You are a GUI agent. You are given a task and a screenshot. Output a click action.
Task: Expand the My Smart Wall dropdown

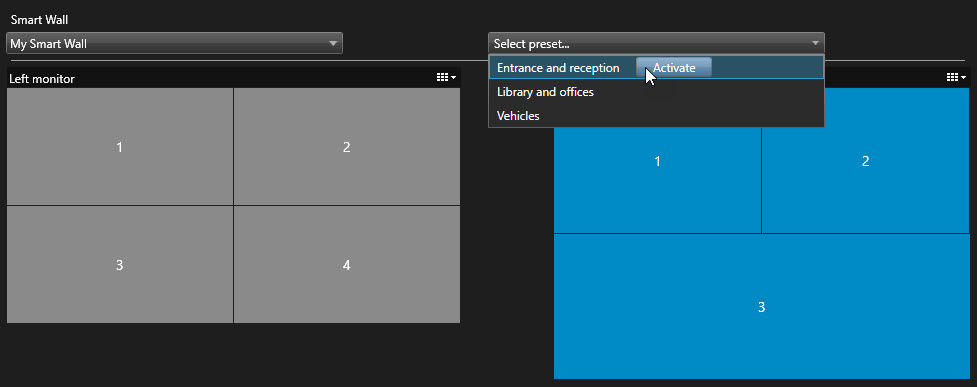(174, 44)
